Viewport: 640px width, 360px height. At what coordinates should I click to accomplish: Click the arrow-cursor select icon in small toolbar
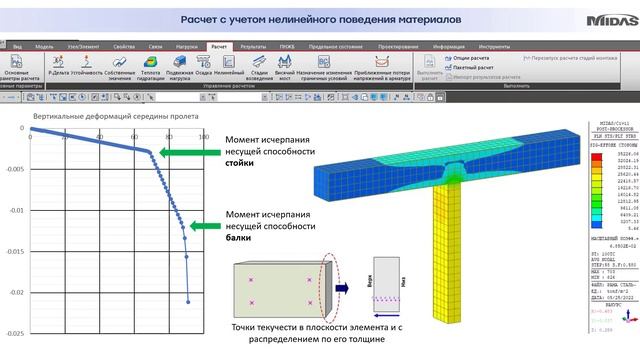click(151, 97)
